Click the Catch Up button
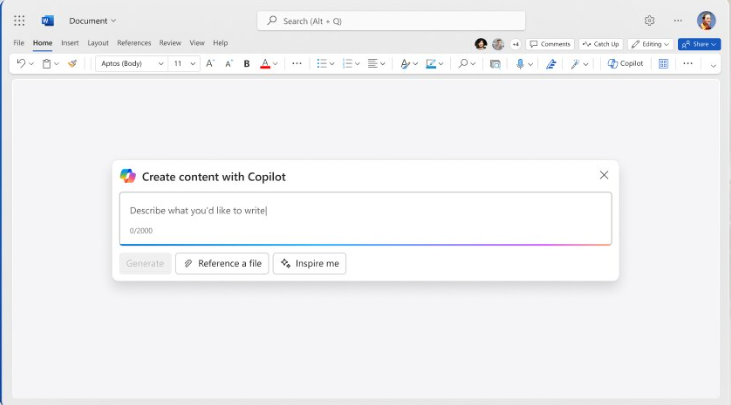This screenshot has width=731, height=405. coord(601,44)
